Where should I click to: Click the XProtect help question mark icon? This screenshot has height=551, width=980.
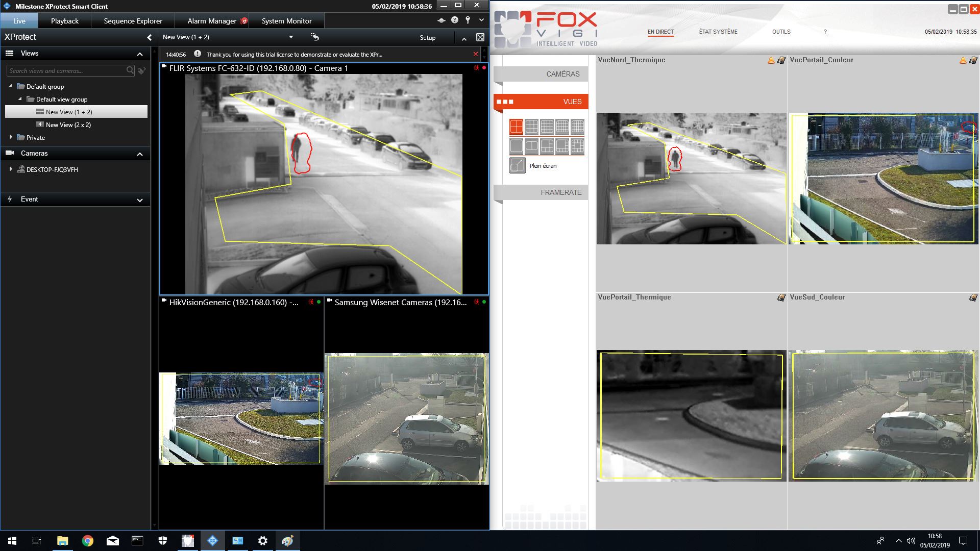point(455,20)
